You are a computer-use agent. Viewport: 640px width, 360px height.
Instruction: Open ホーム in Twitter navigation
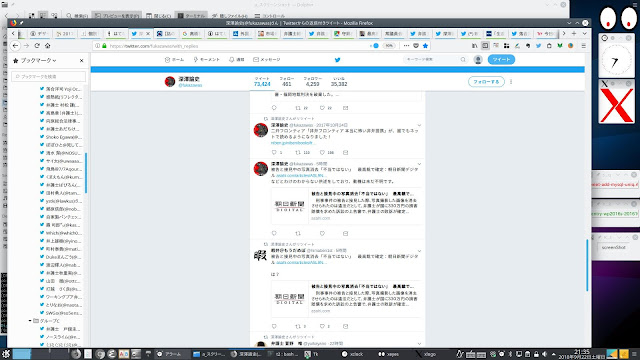coord(174,60)
